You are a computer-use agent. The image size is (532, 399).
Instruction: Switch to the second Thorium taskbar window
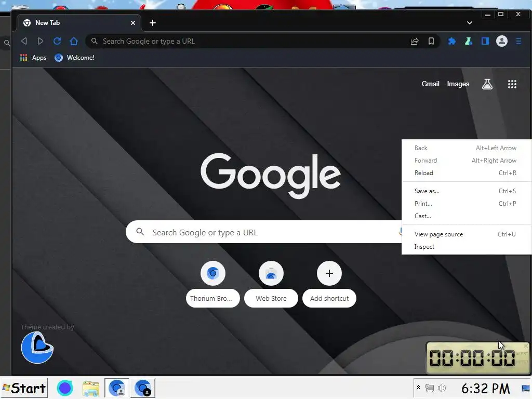143,388
